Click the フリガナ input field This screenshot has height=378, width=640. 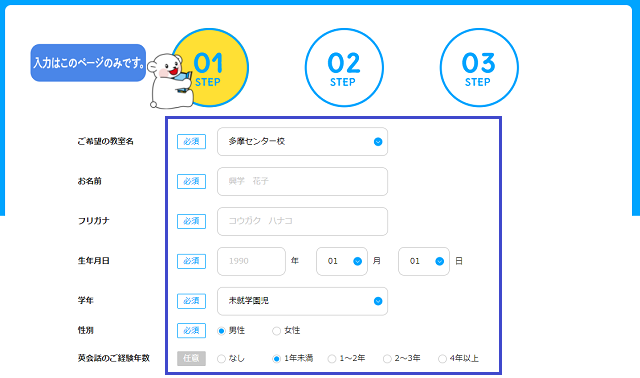click(302, 221)
